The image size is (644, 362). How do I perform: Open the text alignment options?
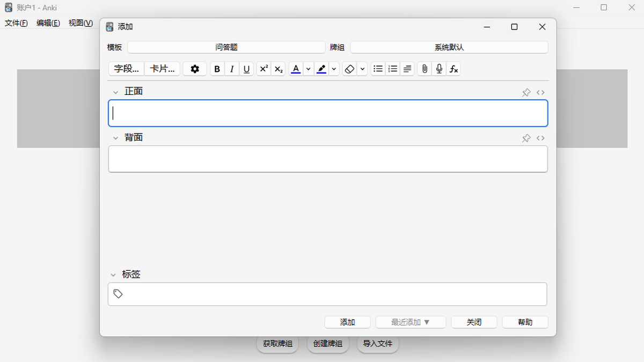(407, 69)
